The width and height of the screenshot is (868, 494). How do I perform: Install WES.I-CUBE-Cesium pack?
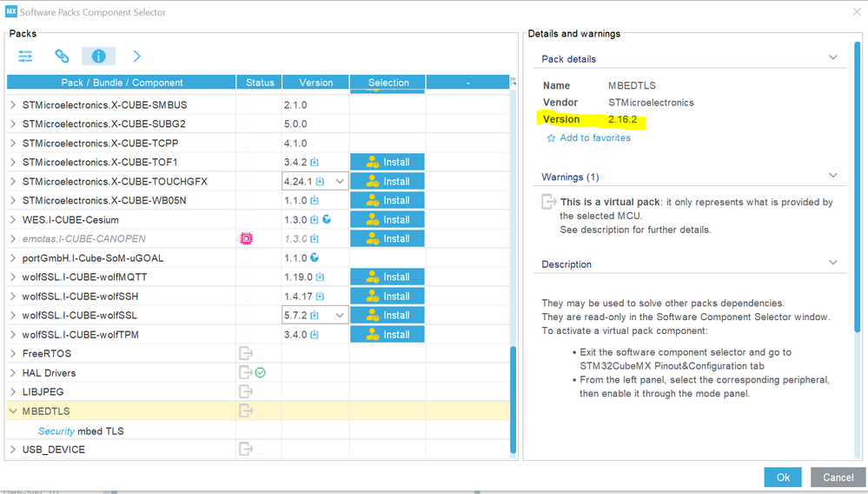coord(388,219)
